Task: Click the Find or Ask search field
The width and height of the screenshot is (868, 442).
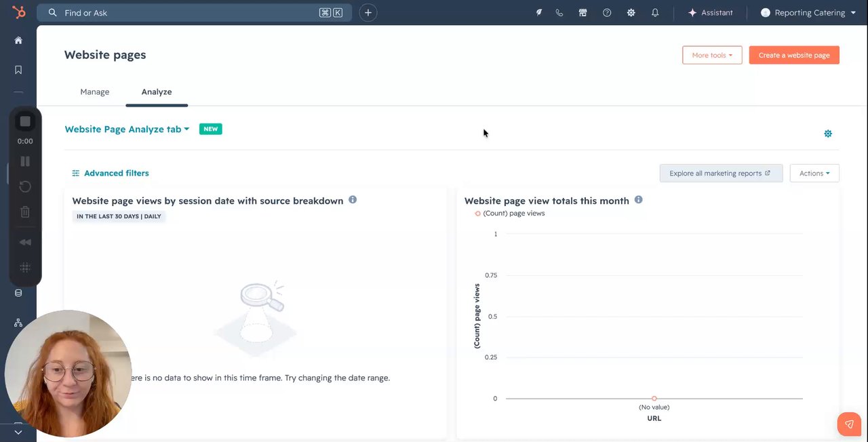Action: tap(190, 13)
